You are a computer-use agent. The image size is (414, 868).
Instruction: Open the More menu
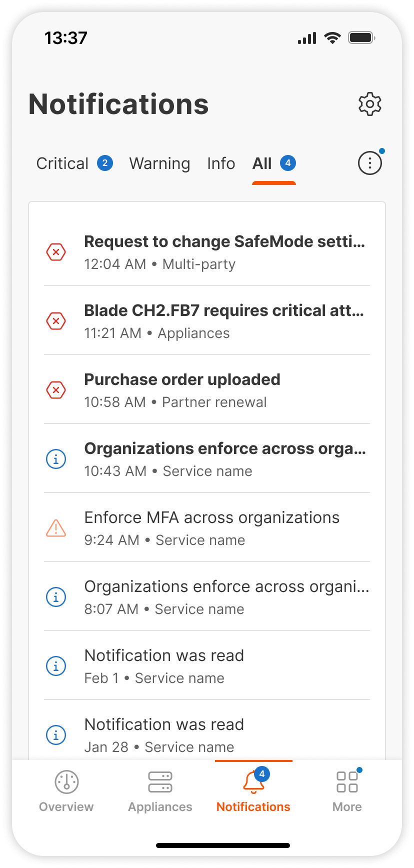347,791
